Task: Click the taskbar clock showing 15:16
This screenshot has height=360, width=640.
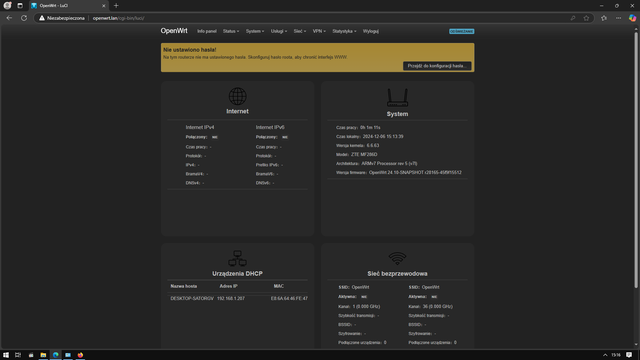Action: click(616, 355)
